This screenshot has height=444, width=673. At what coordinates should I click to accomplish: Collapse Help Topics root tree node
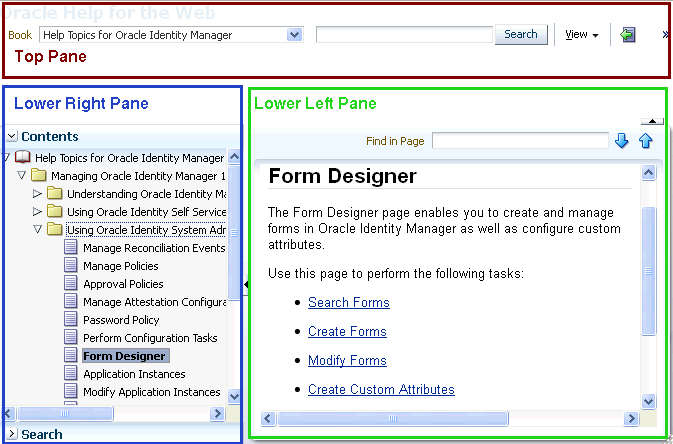(x=6, y=157)
